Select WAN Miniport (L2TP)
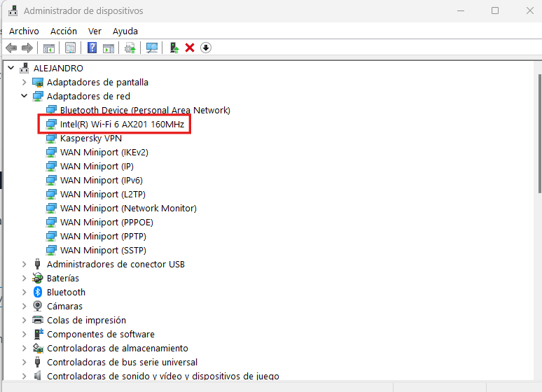Screen dimensions: 542x392 pos(103,195)
